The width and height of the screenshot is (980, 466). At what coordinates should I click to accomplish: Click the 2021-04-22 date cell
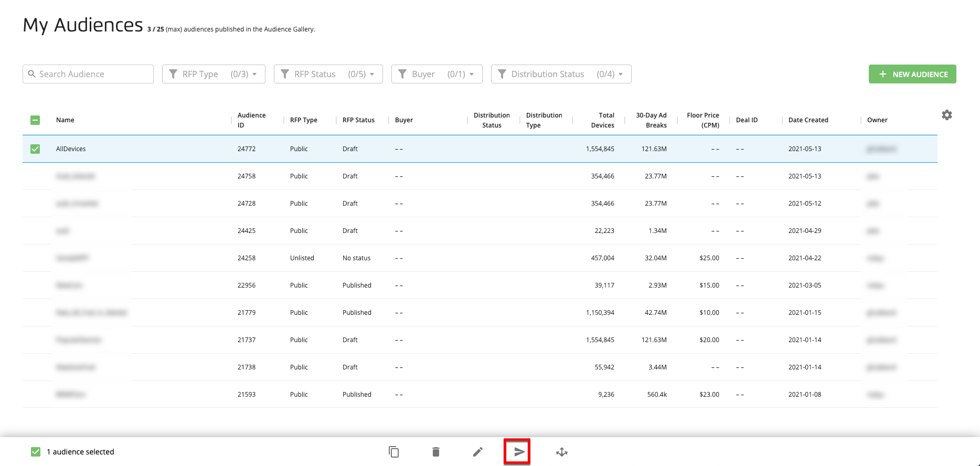tap(805, 258)
